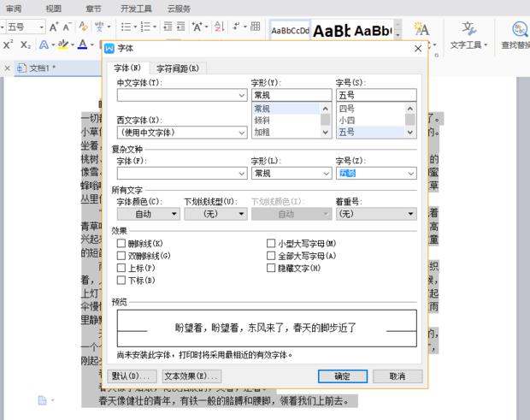
Task: Click the sort A-Z icon
Action: (219, 27)
